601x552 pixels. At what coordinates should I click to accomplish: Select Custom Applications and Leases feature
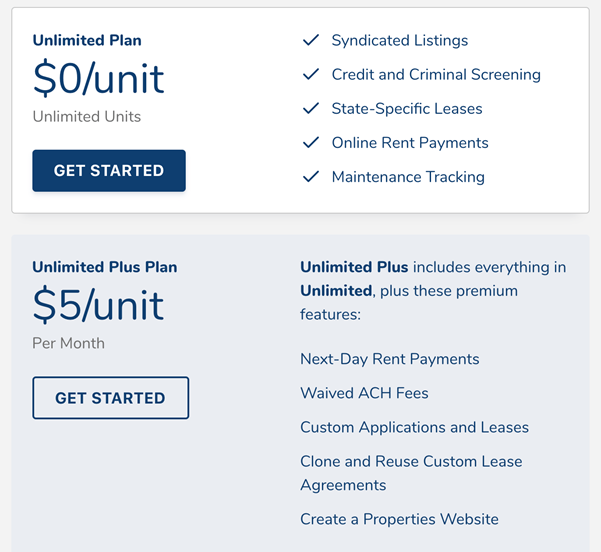click(x=414, y=427)
